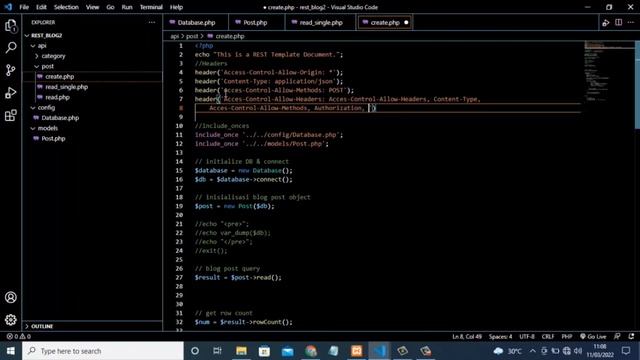Viewport: 640px width, 360px height.
Task: Change indentation via Spaces: 4
Action: tap(500, 336)
